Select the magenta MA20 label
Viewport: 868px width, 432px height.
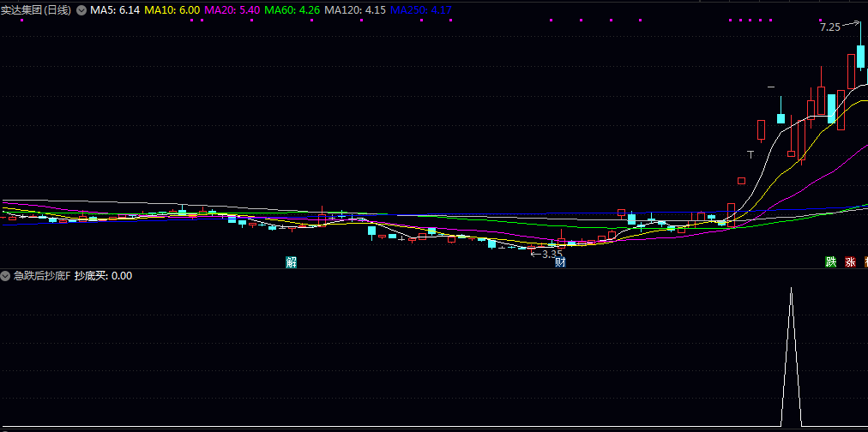[232, 10]
